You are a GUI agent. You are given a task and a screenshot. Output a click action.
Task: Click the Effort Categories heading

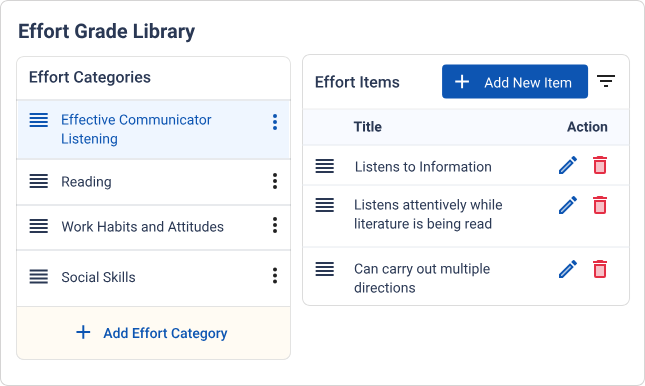click(90, 77)
